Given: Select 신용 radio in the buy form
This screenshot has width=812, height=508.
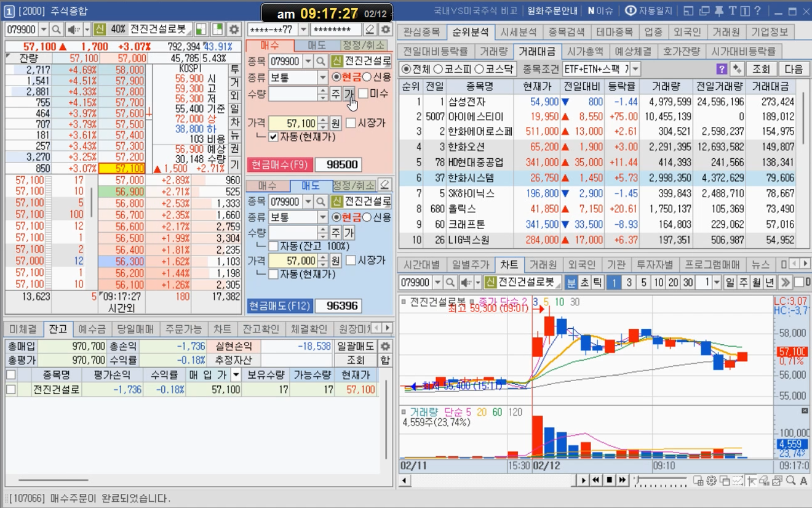Looking at the screenshot, I should click(367, 77).
